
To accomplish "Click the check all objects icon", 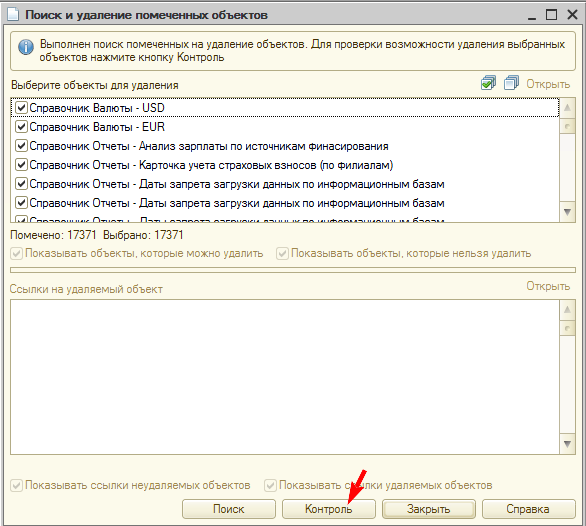I will click(x=488, y=83).
